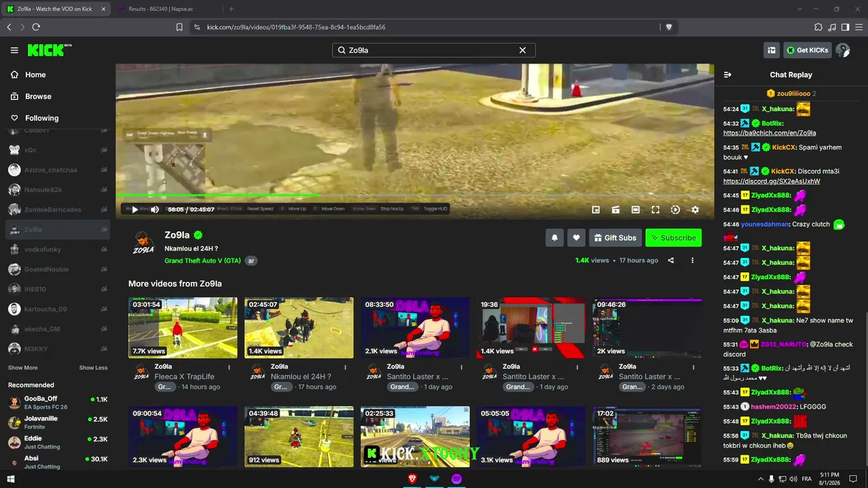Open the browser extensions puzzle icon
868x488 pixels.
coord(818,27)
